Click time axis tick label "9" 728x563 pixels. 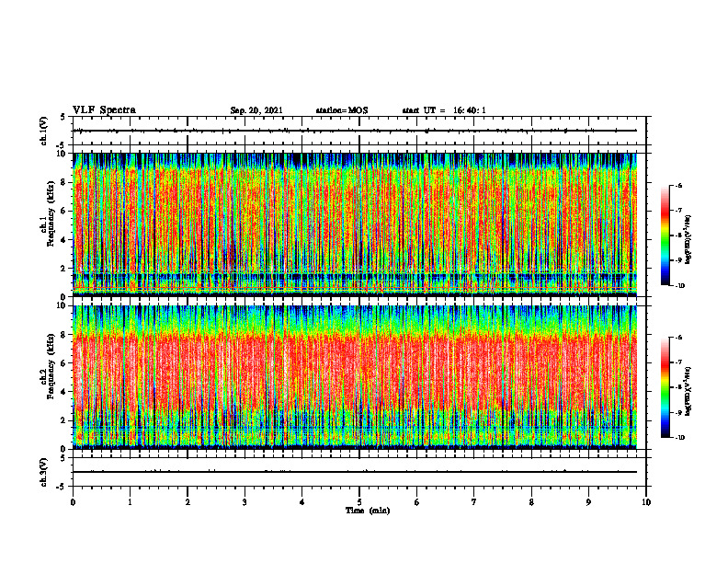(x=588, y=502)
